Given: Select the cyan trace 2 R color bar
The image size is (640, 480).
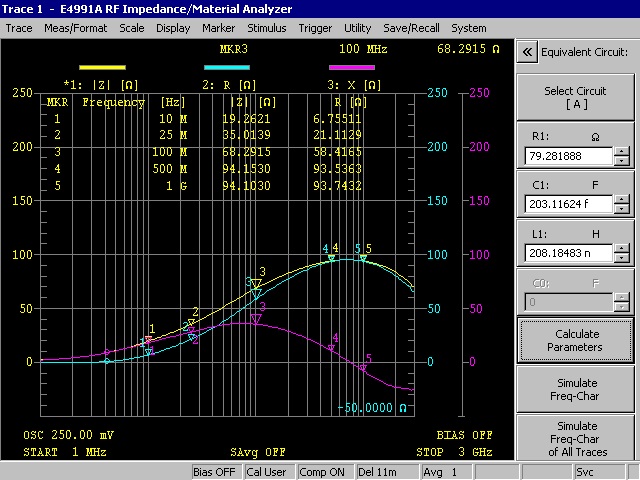Looking at the screenshot, I should click(x=227, y=68).
